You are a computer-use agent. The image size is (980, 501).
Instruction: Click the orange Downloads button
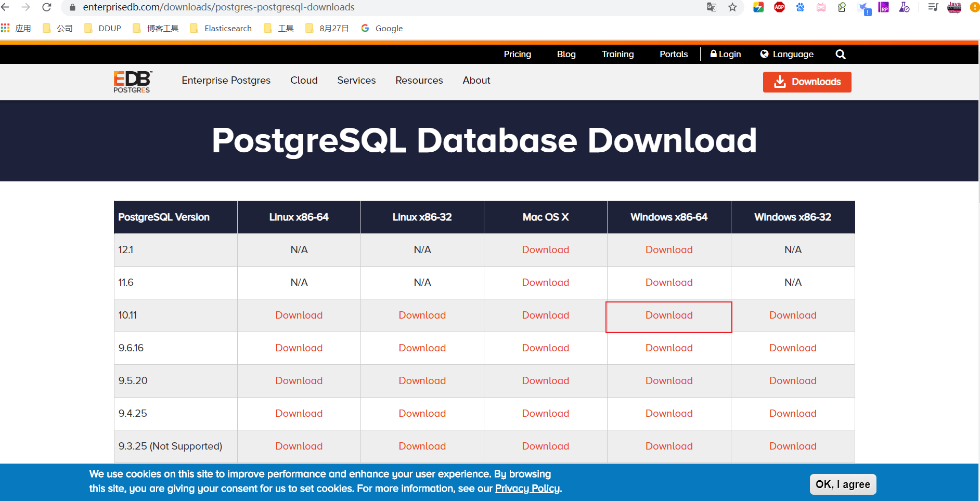[807, 82]
